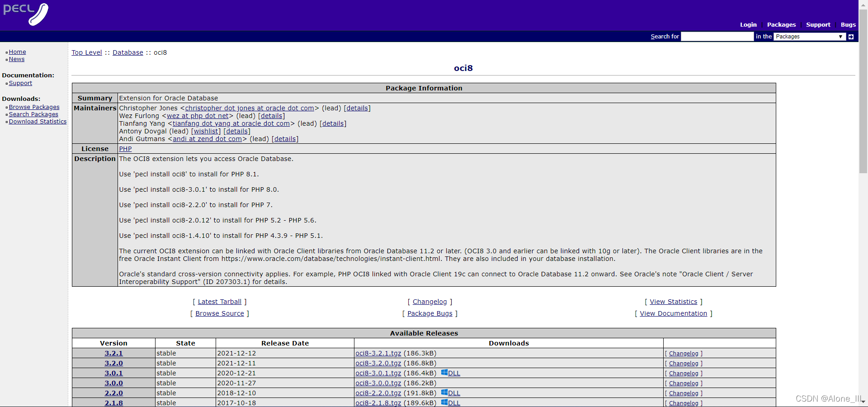868x407 pixels.
Task: Open Bugs from the top navigation
Action: (848, 24)
